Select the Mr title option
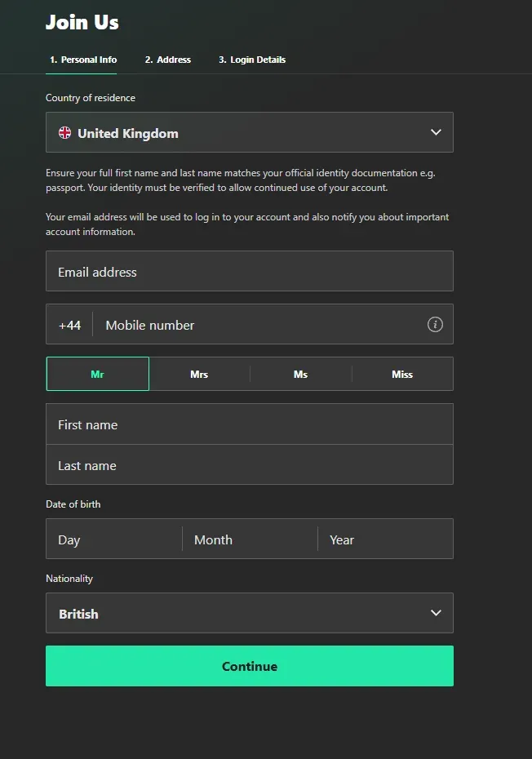The width and height of the screenshot is (532, 759). [98, 375]
